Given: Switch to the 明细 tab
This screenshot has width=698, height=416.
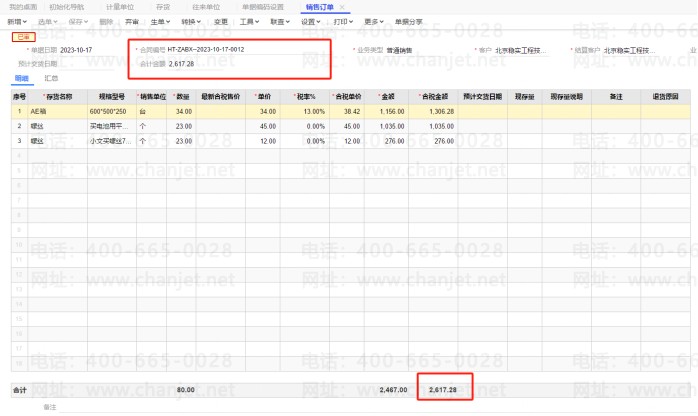Looking at the screenshot, I should [x=21, y=78].
